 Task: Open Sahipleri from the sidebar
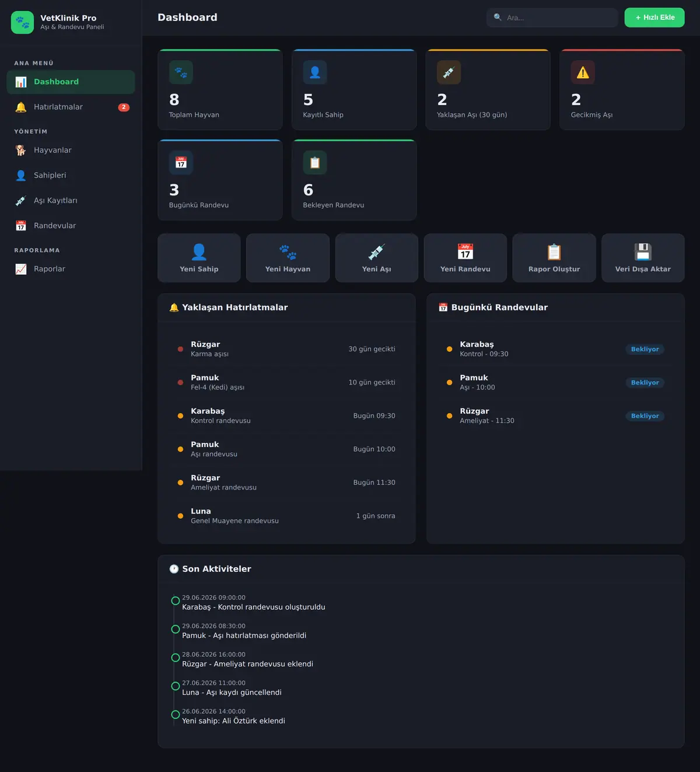pos(71,175)
